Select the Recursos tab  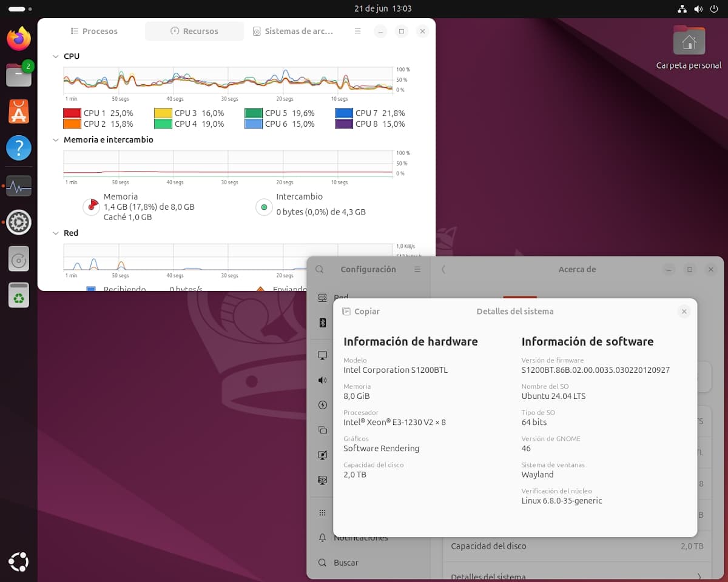194,31
